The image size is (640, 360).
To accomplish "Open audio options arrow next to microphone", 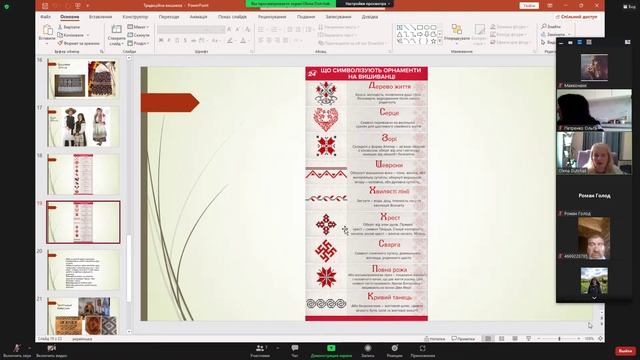I will pyautogui.click(x=29, y=348).
